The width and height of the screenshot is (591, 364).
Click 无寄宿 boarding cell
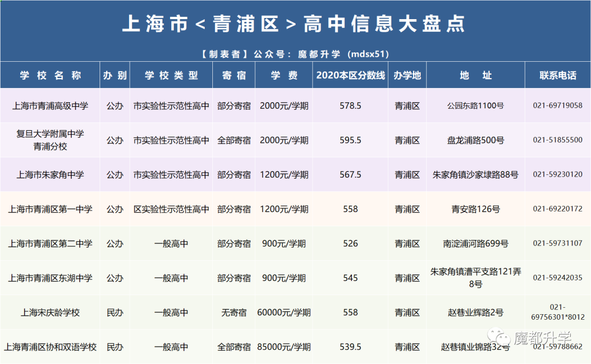(234, 313)
